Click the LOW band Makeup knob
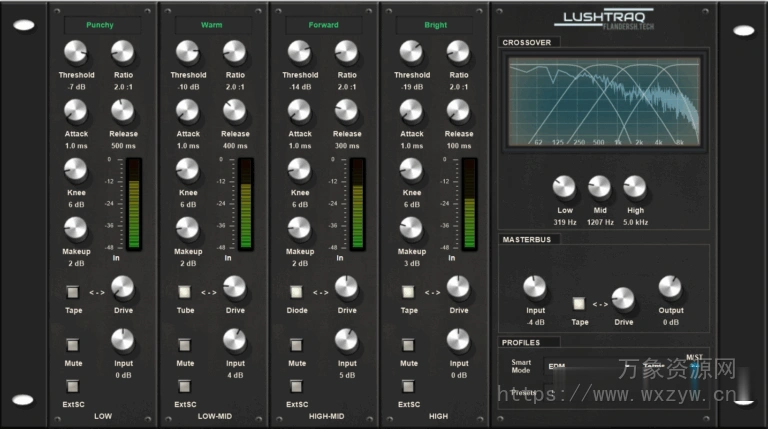The image size is (768, 429). pos(75,229)
